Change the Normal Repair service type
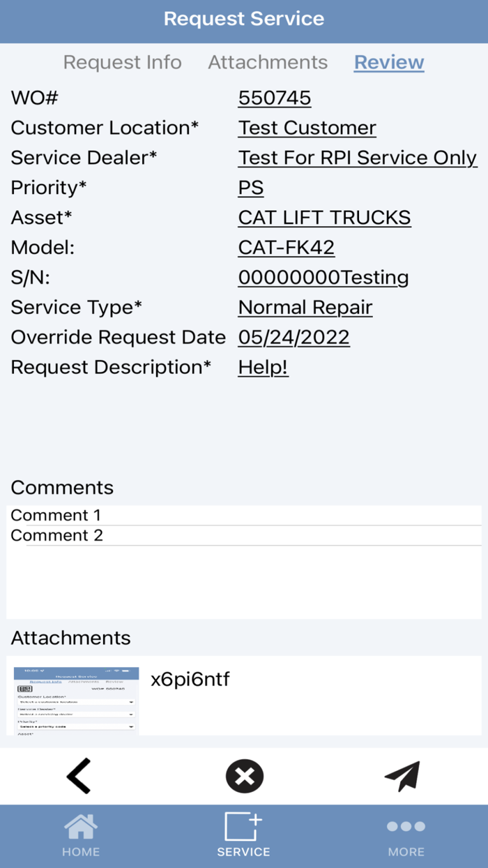 pyautogui.click(x=305, y=307)
